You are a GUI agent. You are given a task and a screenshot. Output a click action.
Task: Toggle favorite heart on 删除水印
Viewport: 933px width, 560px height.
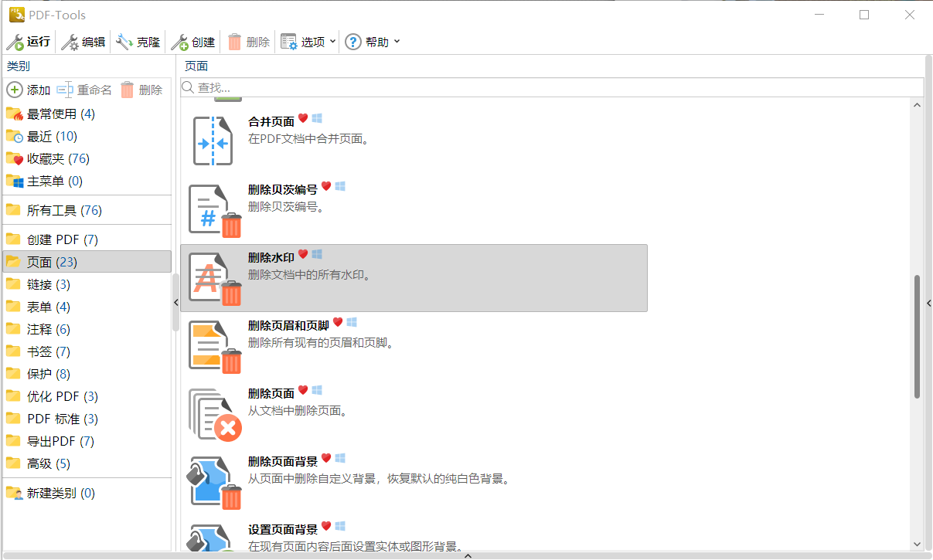pyautogui.click(x=303, y=254)
